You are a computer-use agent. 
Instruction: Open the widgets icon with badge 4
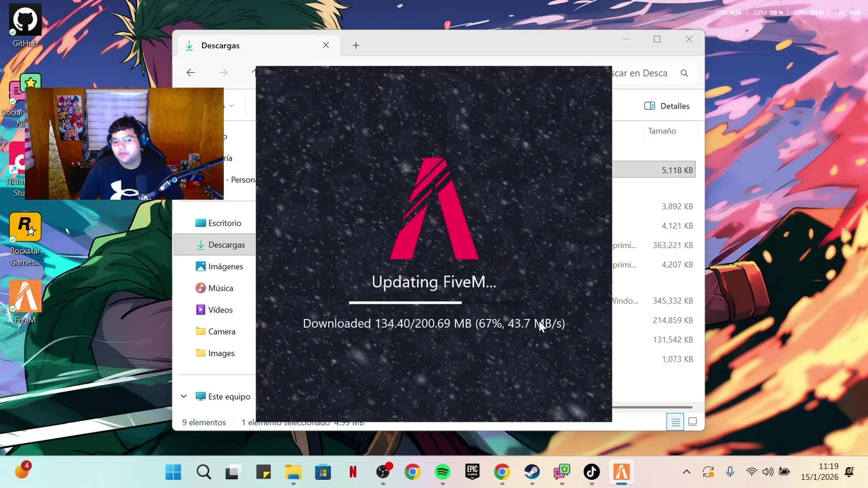[22, 470]
